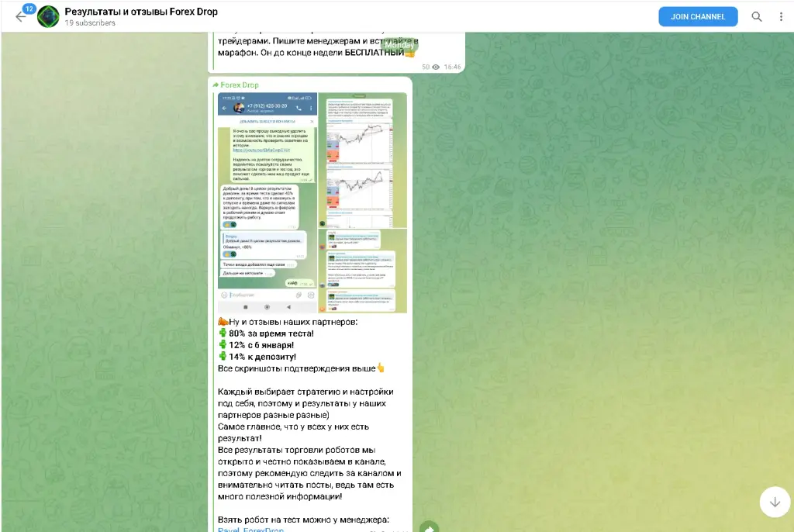
Task: Click the 'Все скриншоты подтверждения выше' line
Action: [302, 368]
